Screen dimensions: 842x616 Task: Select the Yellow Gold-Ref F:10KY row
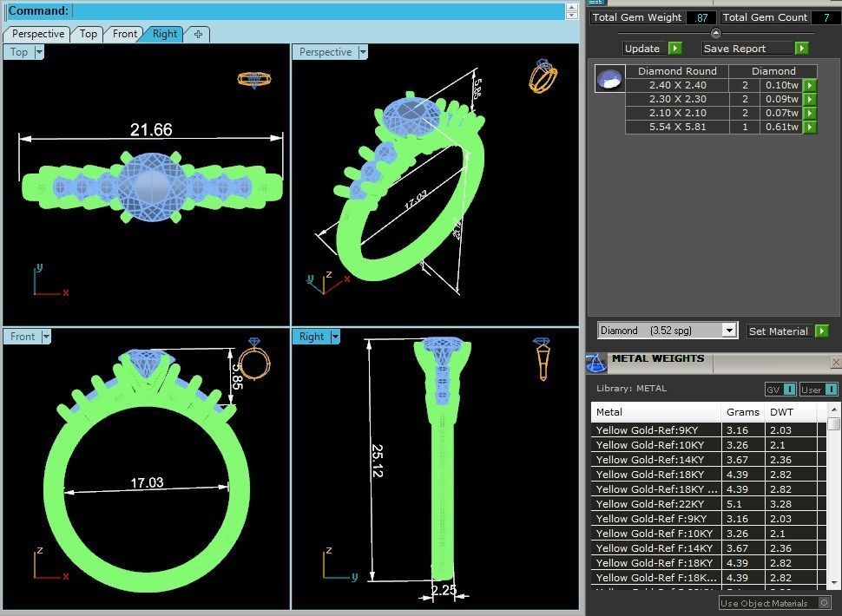[709, 534]
